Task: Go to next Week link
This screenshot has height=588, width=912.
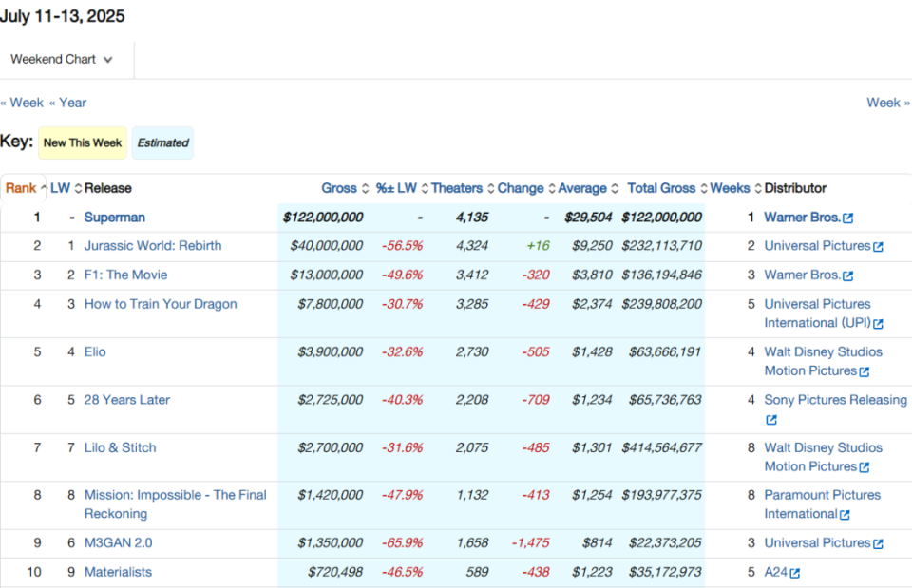Action: click(x=888, y=103)
